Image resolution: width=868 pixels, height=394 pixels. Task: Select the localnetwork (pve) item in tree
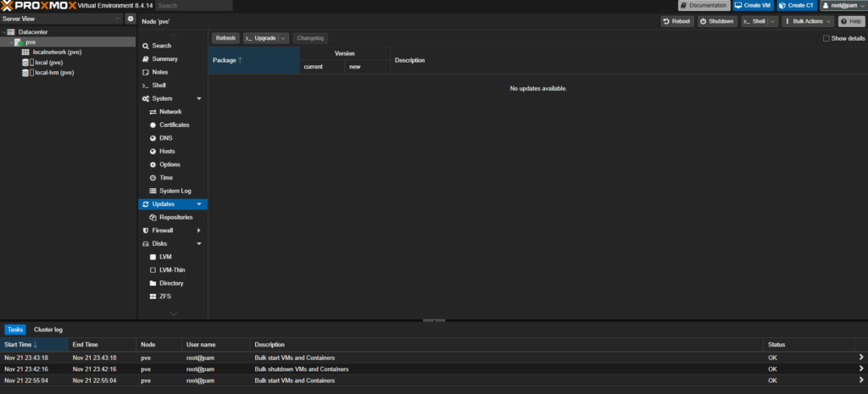tap(57, 52)
